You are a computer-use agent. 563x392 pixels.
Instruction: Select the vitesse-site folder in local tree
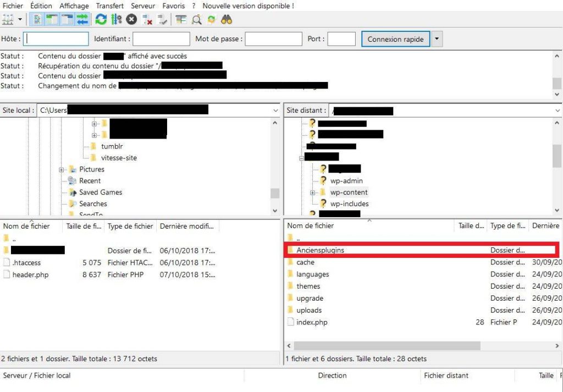point(119,158)
